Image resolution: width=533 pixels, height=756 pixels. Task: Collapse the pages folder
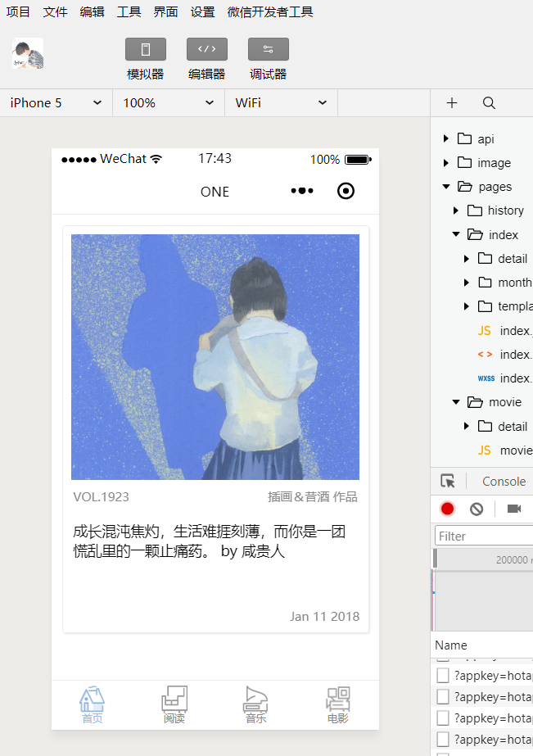[x=445, y=187]
